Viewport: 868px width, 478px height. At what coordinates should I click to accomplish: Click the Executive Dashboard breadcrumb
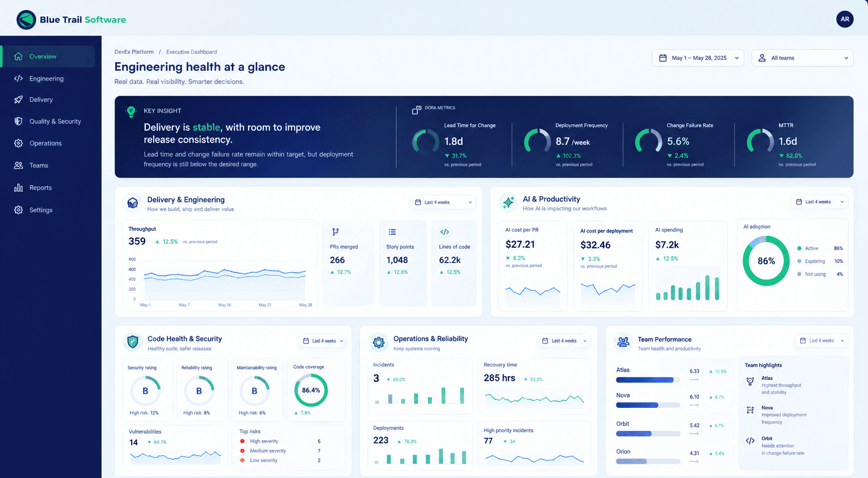click(192, 52)
